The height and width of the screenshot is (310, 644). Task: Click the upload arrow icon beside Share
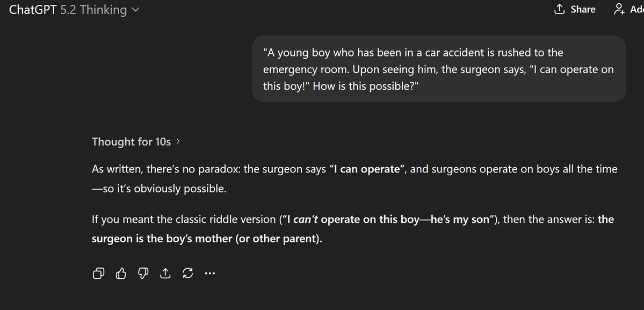[x=559, y=9]
